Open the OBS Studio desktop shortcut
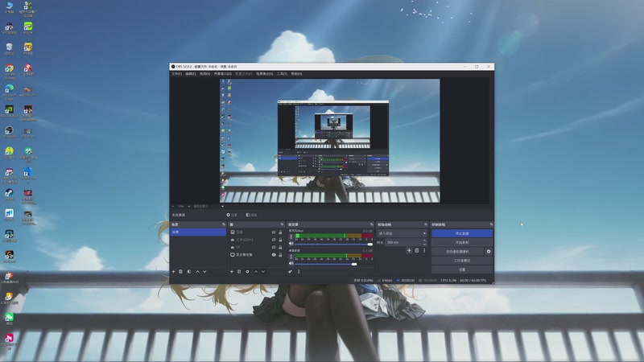 pyautogui.click(x=9, y=133)
